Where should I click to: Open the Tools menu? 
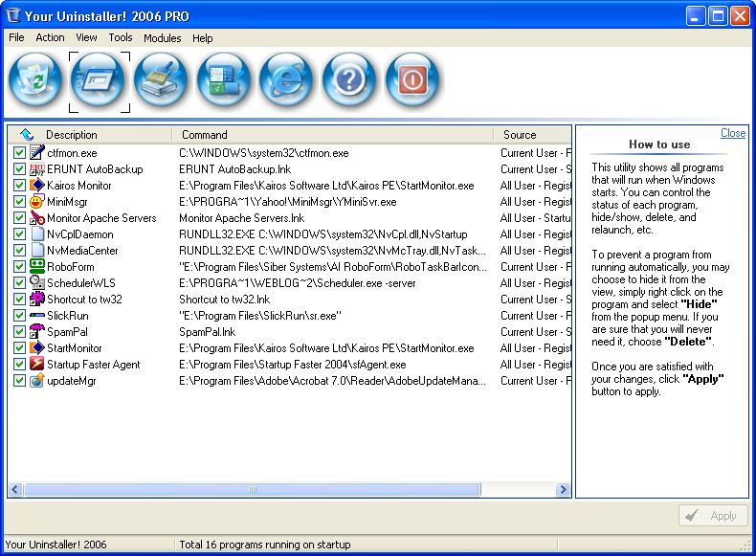click(x=120, y=37)
